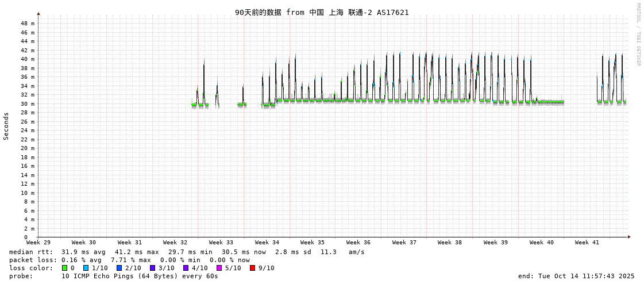Click the Week 38 x-axis label

coord(450,243)
